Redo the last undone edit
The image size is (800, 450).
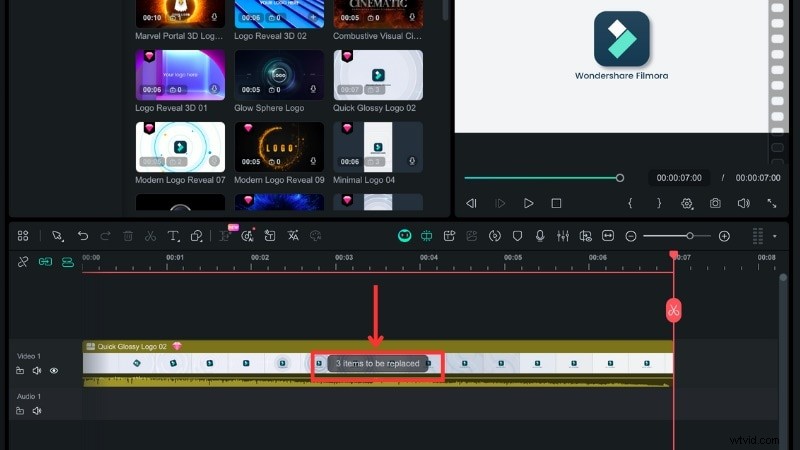(105, 236)
